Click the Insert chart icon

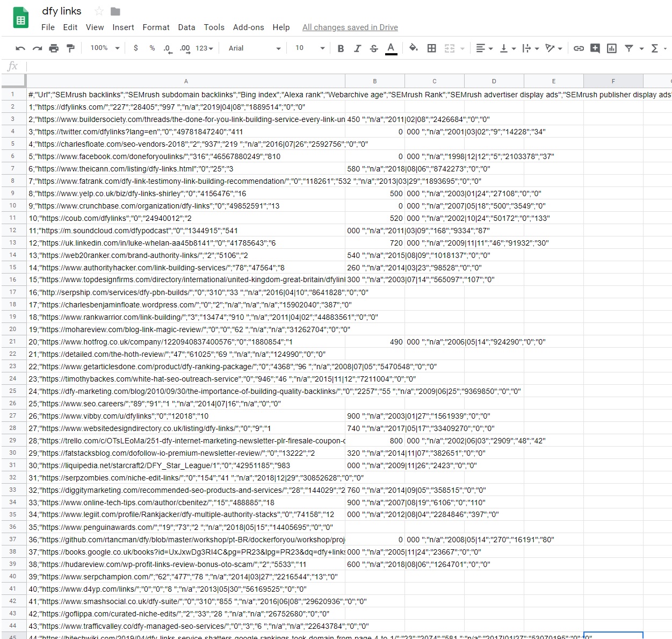(611, 48)
